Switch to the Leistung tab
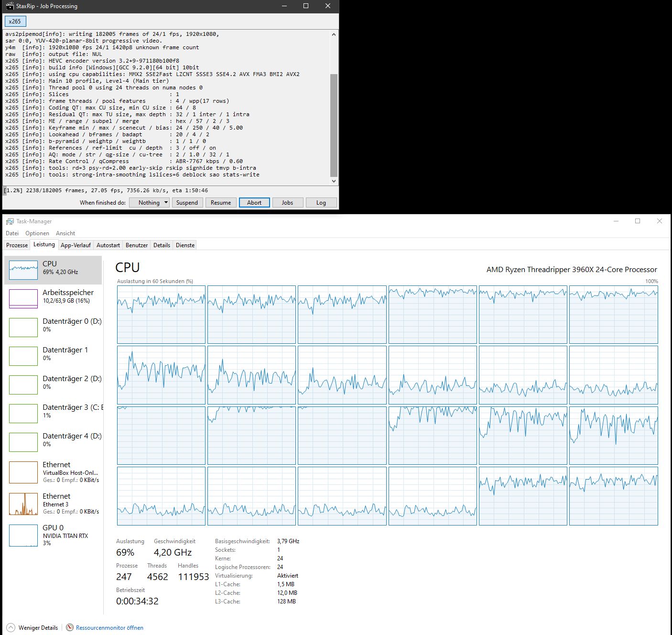This screenshot has height=635, width=672. coord(44,245)
